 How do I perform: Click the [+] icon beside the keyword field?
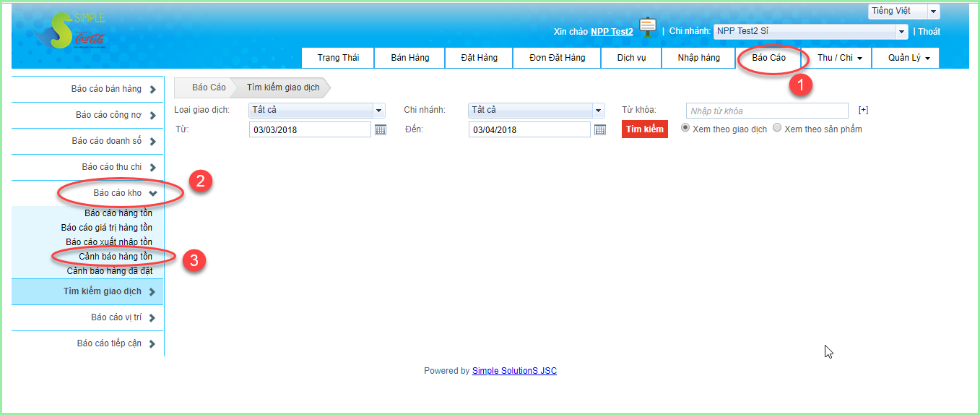pyautogui.click(x=863, y=111)
